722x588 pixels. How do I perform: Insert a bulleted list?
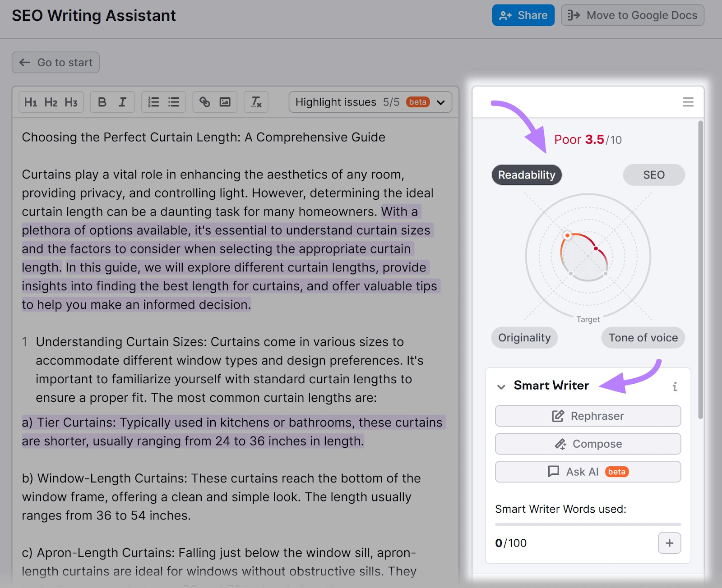(x=174, y=102)
